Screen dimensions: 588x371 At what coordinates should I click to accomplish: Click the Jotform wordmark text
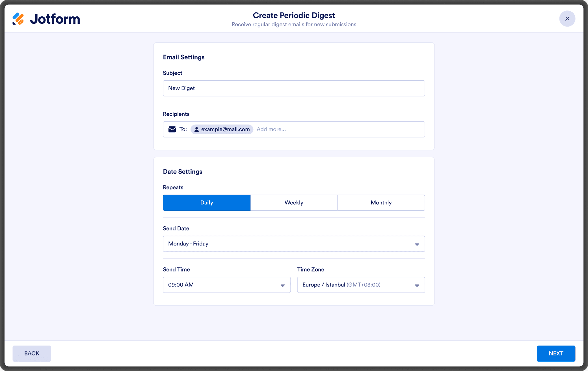55,19
